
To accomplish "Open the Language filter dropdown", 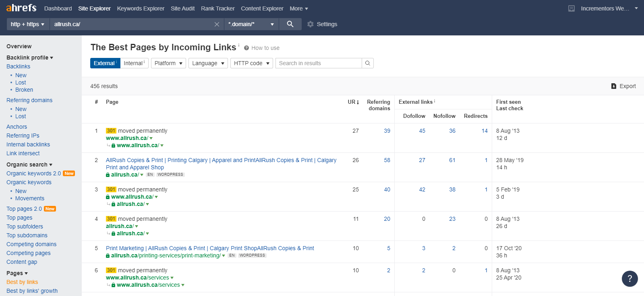I will click(208, 63).
